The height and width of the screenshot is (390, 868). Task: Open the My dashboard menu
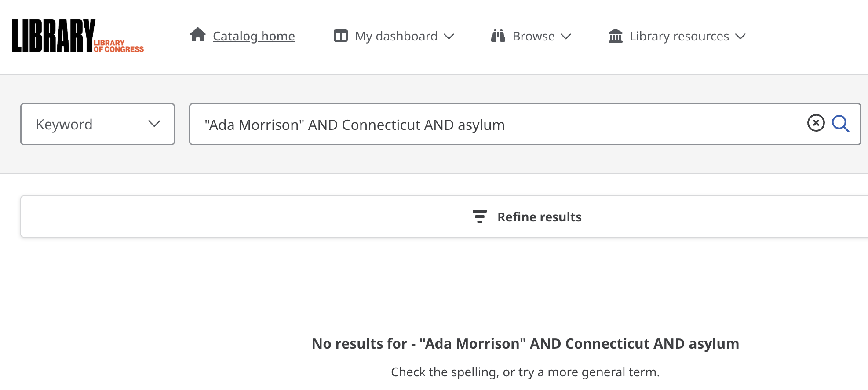point(396,36)
